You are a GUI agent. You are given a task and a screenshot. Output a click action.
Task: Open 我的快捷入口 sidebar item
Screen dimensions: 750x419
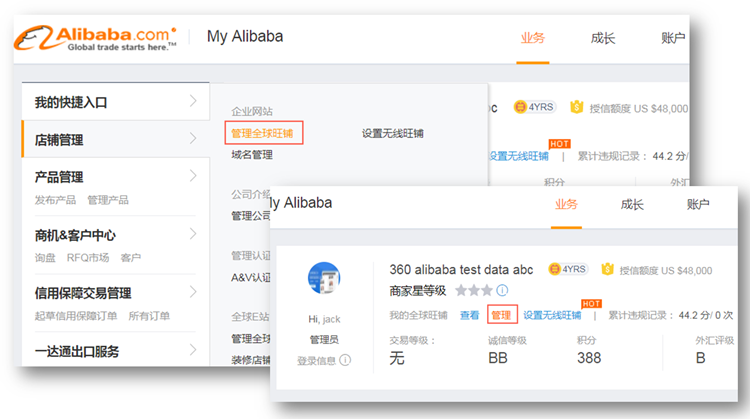tap(116, 101)
